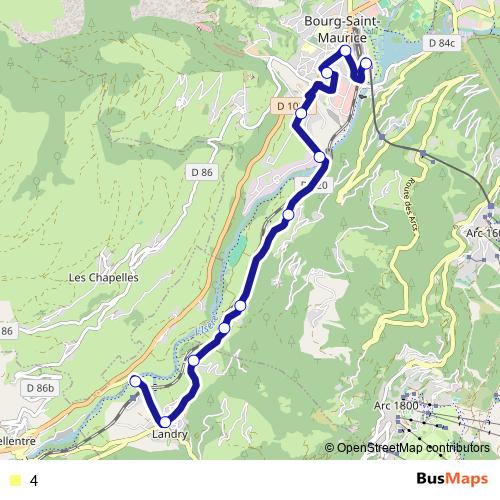Screen dimensions: 500x500
Task: Select the D 86b road shield
Action: [x=40, y=388]
